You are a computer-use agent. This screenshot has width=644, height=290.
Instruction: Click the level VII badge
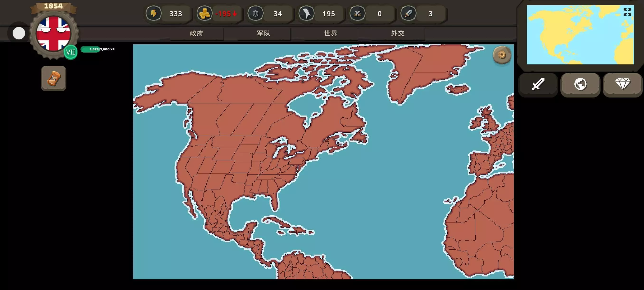pos(71,52)
